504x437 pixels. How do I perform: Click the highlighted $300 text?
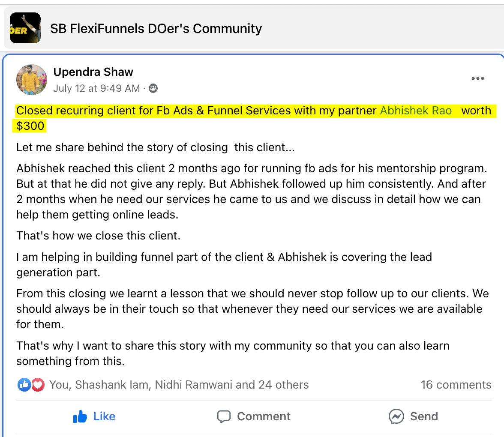click(x=30, y=126)
